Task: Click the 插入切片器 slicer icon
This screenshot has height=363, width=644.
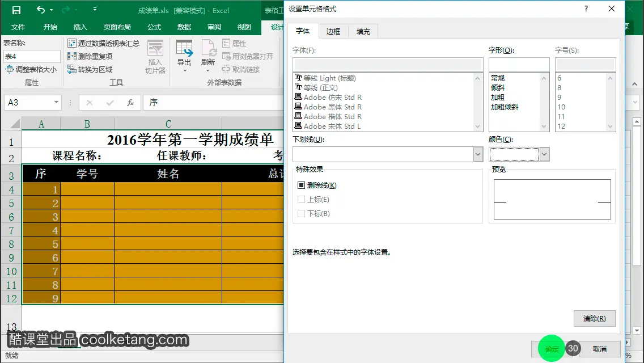Action: click(x=155, y=48)
